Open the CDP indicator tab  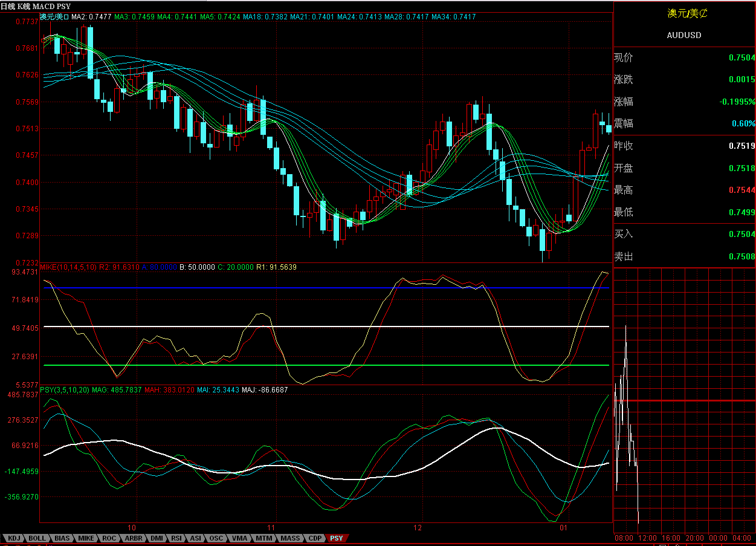[315, 538]
